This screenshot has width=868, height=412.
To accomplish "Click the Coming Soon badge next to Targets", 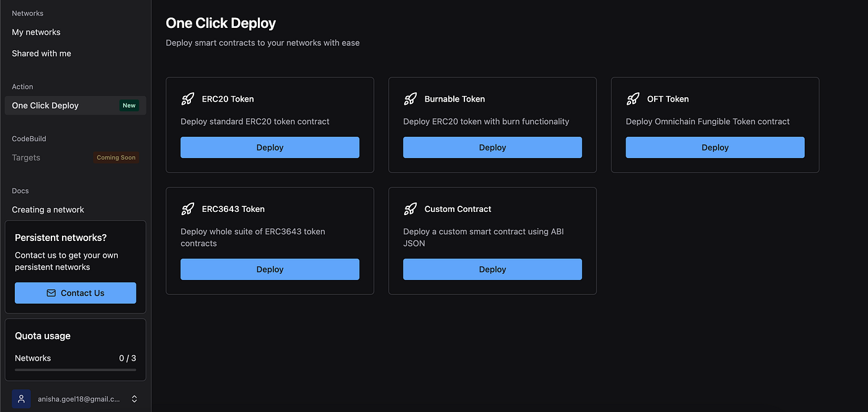I will click(x=116, y=157).
